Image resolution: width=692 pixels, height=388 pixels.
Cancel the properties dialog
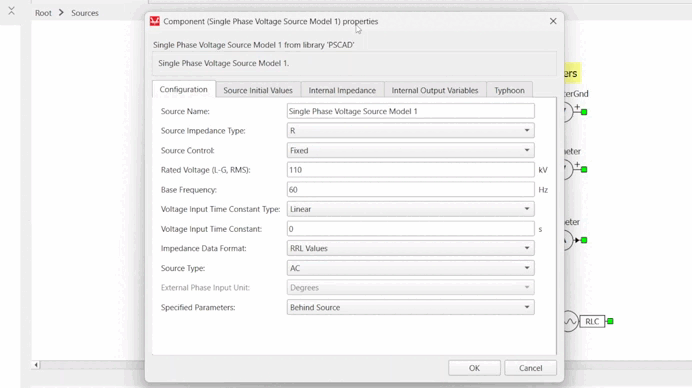[x=530, y=368]
